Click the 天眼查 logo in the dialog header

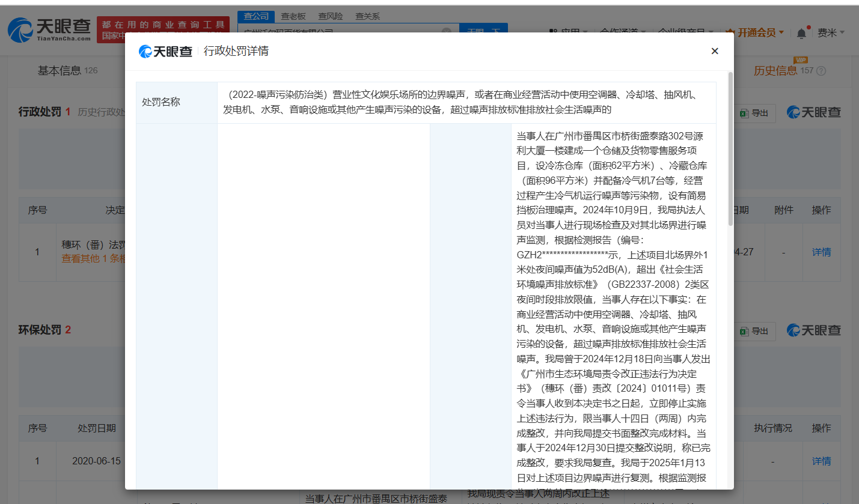[166, 52]
